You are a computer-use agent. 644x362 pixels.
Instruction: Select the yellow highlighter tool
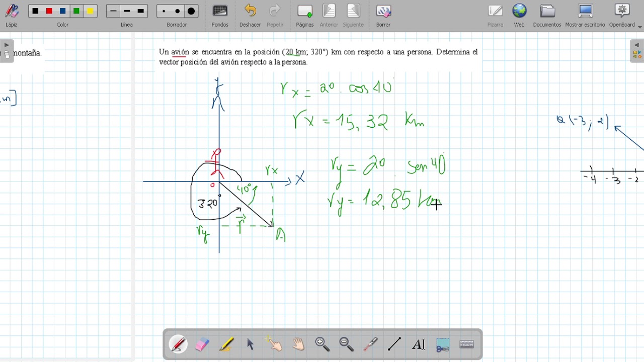[226, 344]
